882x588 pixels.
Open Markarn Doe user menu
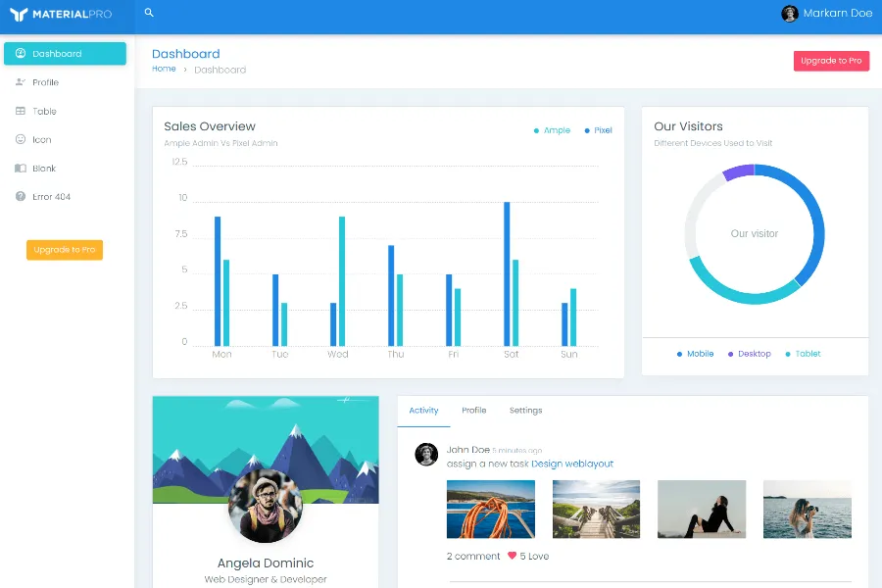[826, 14]
